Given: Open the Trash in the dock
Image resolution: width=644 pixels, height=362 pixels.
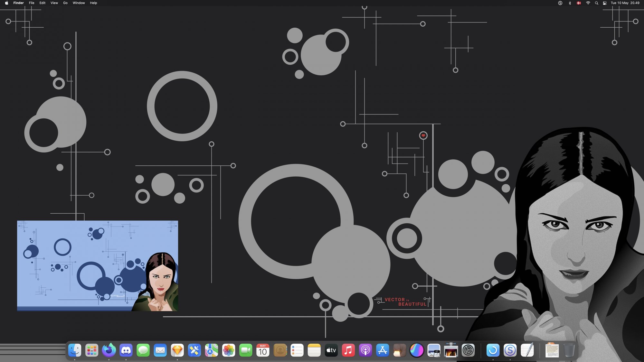Looking at the screenshot, I should (569, 350).
